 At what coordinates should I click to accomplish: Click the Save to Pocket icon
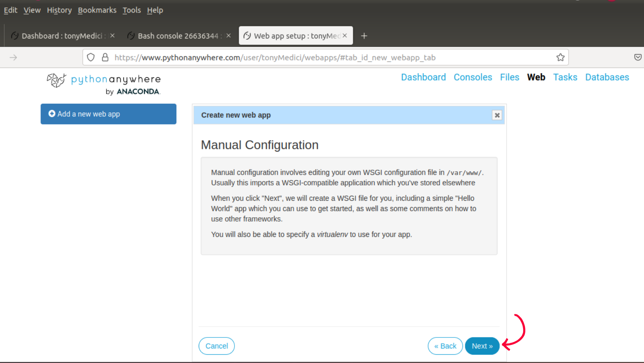point(638,57)
